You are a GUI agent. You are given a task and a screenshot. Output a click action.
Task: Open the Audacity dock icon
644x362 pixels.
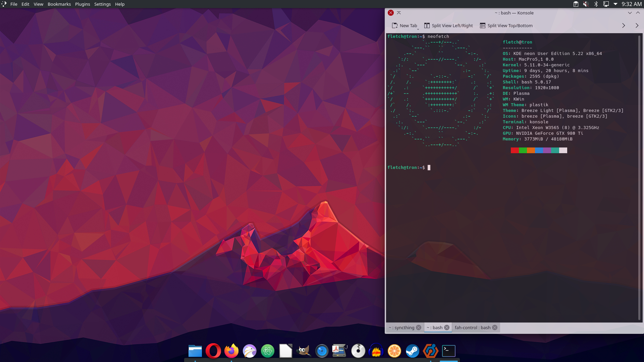(x=376, y=351)
